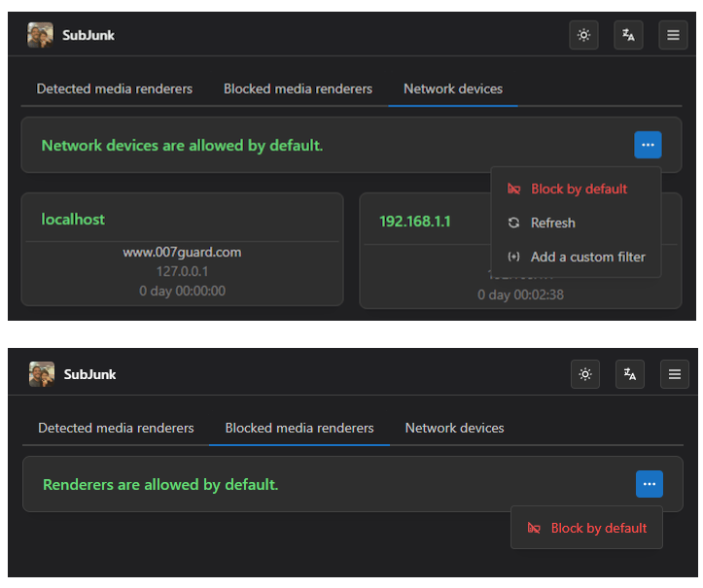Choose "Block by default" for network devices

coord(579,189)
